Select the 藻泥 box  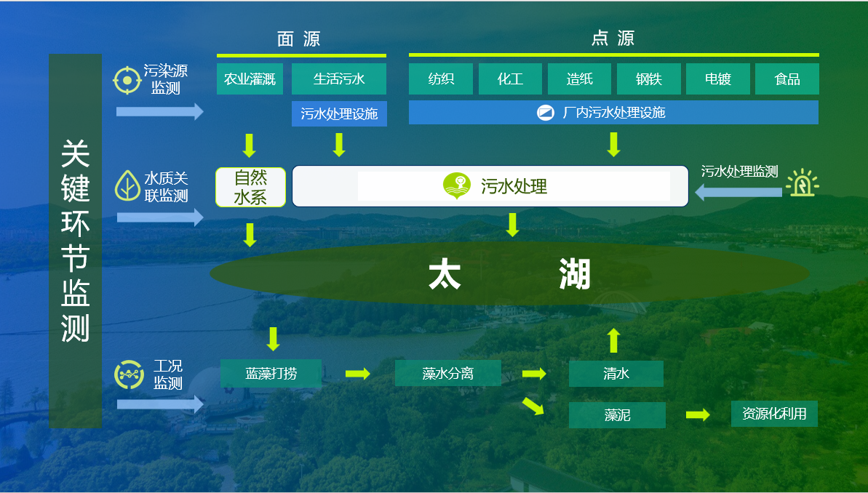[x=617, y=415]
